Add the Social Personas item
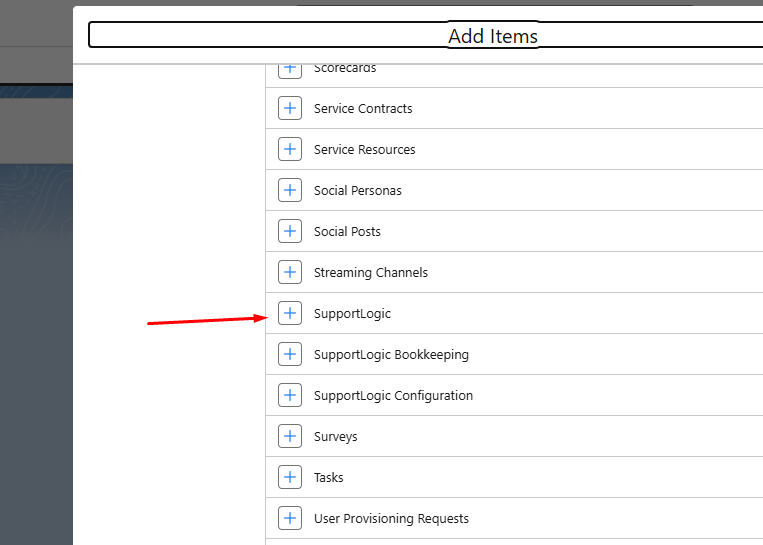The width and height of the screenshot is (763, 545). click(290, 190)
